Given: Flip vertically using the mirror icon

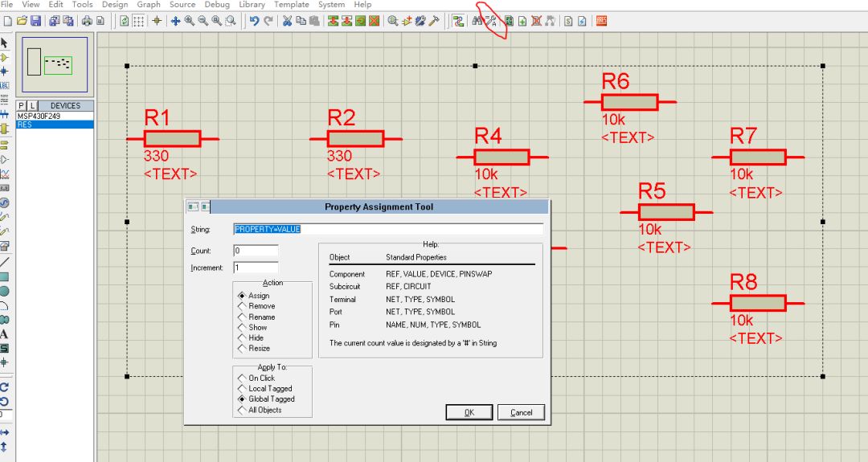Looking at the screenshot, I should click(5, 447).
